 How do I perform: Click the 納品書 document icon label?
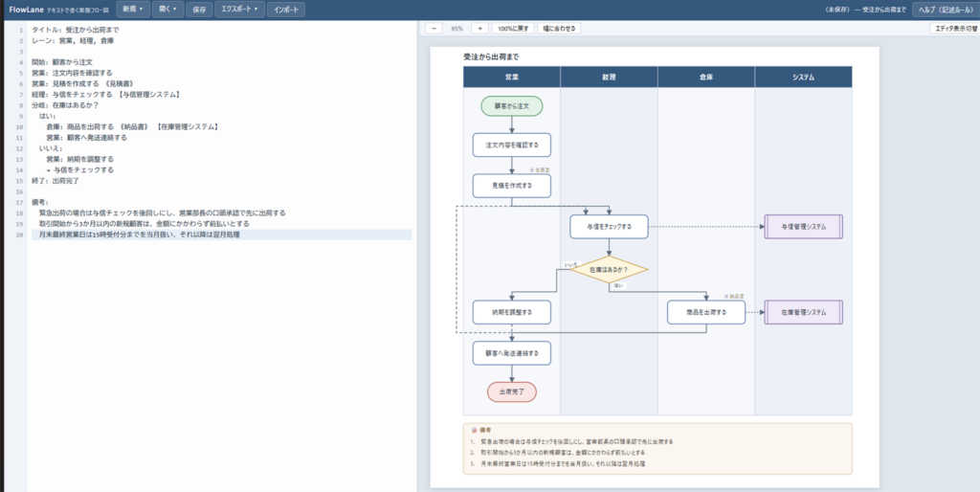coord(734,296)
